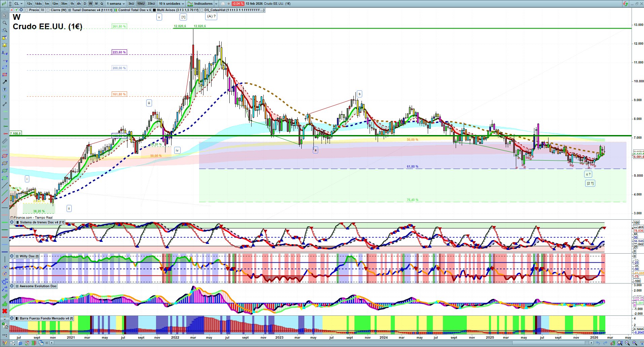
Task: Toggle the Cierre (W) checkbox
Action: click(x=48, y=10)
